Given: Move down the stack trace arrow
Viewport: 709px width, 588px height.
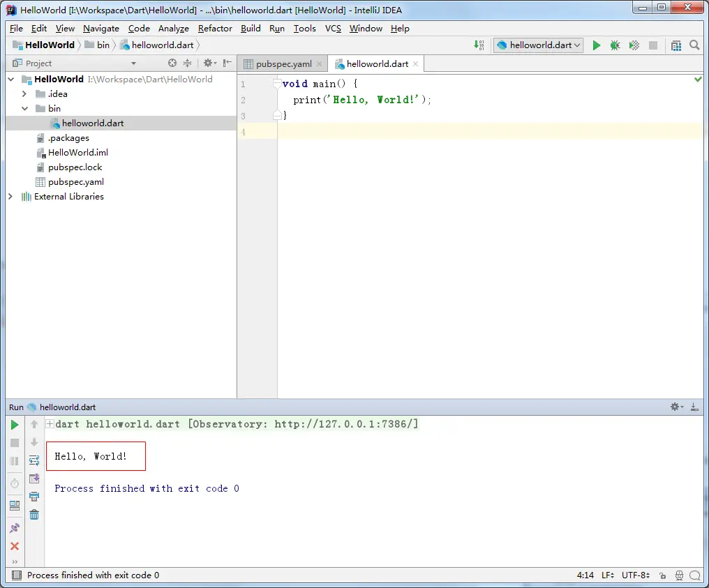Looking at the screenshot, I should [34, 442].
